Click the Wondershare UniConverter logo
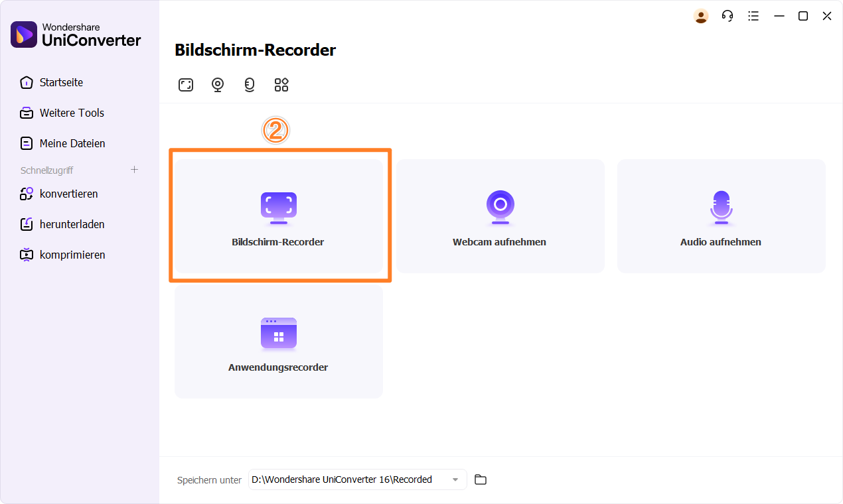843x504 pixels. 76,34
